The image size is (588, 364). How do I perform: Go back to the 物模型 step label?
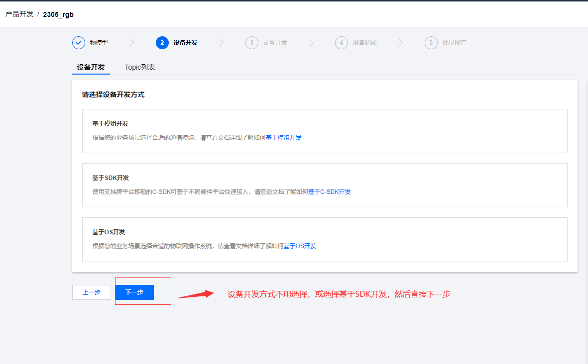pos(99,43)
